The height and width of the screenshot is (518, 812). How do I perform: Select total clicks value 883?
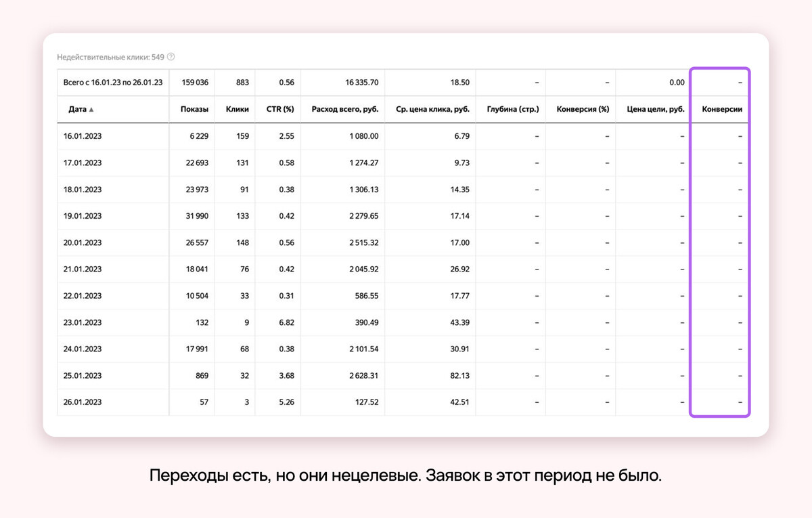point(242,83)
